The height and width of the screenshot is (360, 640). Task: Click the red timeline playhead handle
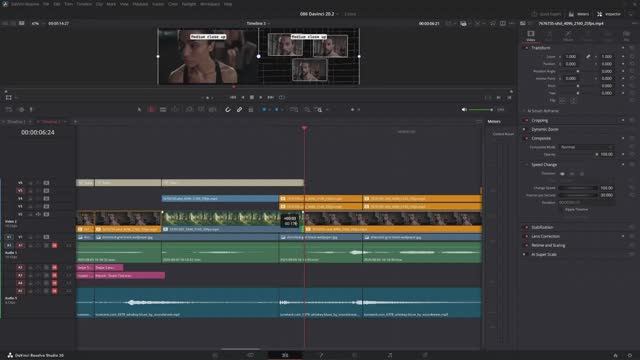click(x=304, y=128)
